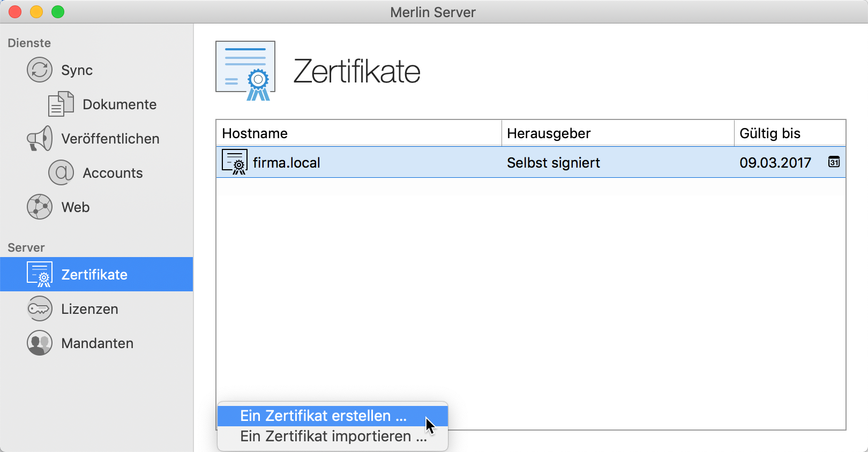Open the Lizenzen page
This screenshot has width=868, height=452.
pos(96,308)
